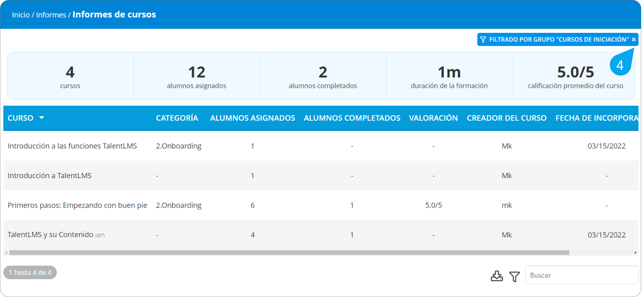
Task: Click the '5.0/5 calificación promedio del curso' card
Action: coord(574,76)
